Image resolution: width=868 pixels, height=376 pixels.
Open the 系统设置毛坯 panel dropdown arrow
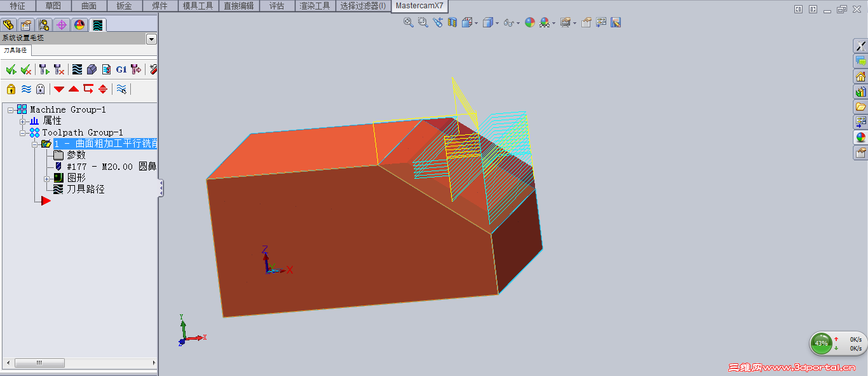click(x=151, y=39)
